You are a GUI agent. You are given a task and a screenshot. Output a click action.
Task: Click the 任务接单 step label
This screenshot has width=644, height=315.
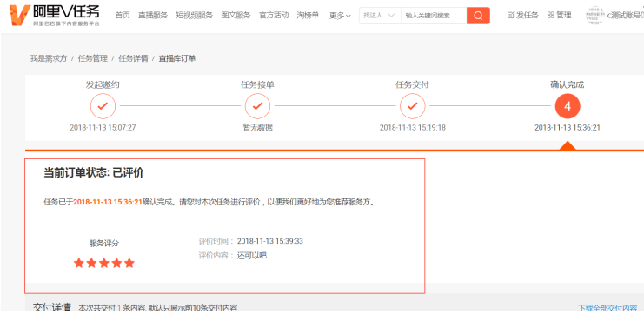257,85
